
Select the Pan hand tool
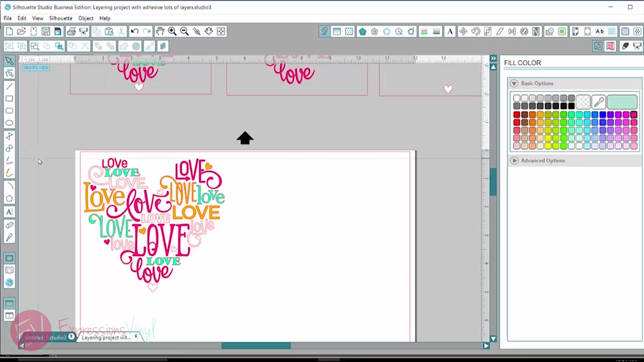click(160, 31)
